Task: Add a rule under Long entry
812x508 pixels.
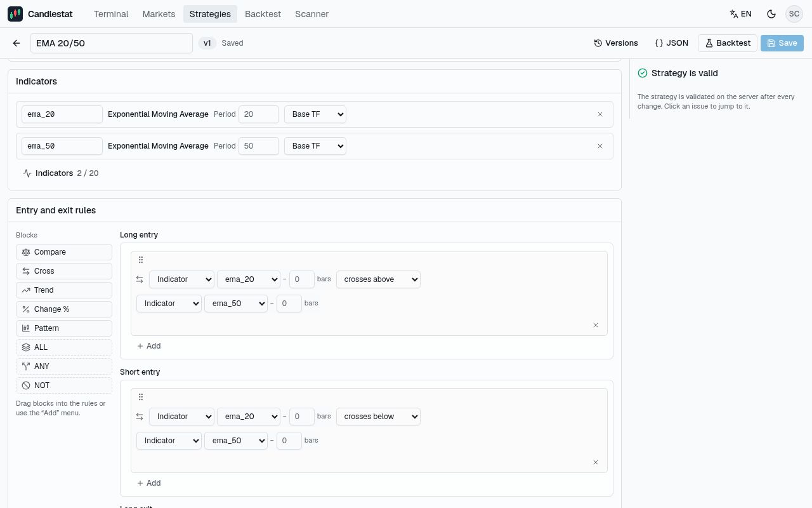Action: click(x=149, y=346)
